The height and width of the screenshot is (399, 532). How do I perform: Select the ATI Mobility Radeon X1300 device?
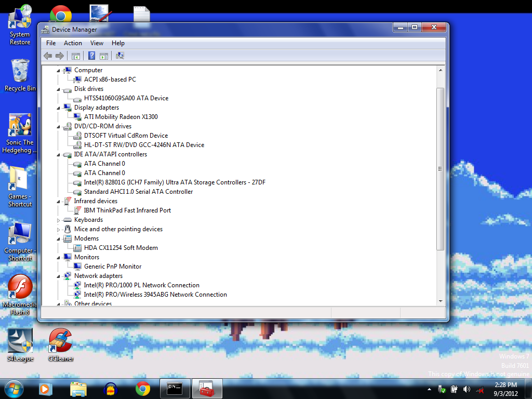coord(122,116)
